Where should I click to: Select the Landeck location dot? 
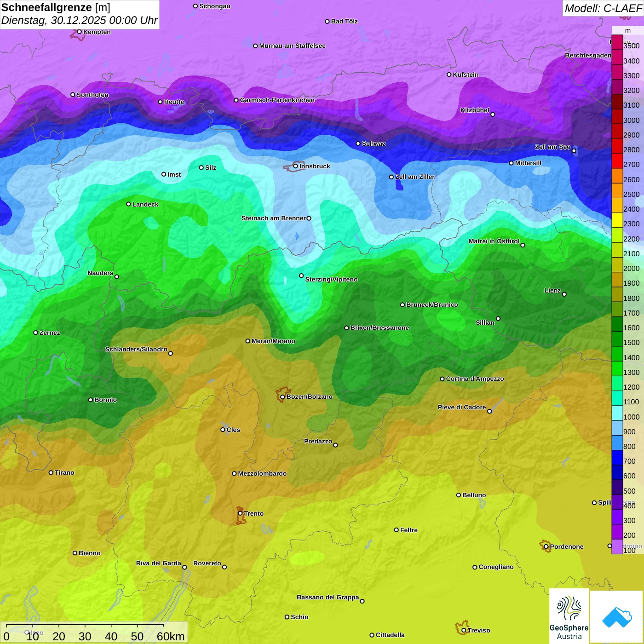coord(128,204)
